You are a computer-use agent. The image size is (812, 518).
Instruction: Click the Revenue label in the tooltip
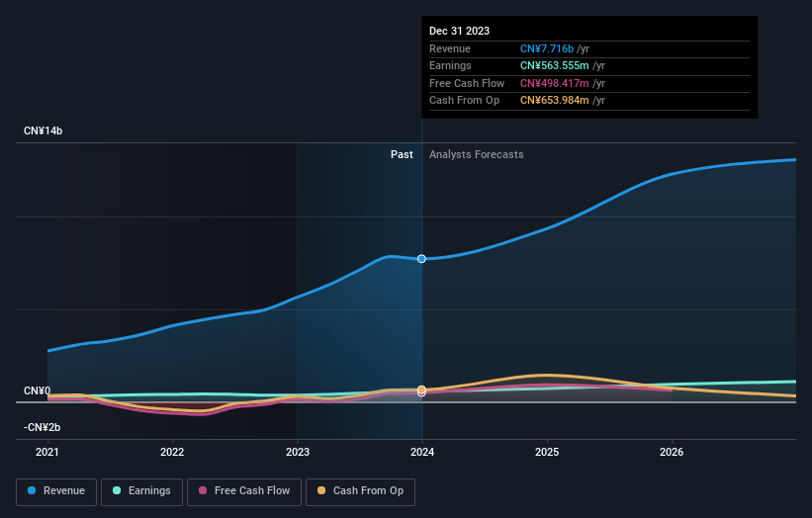[x=449, y=48]
